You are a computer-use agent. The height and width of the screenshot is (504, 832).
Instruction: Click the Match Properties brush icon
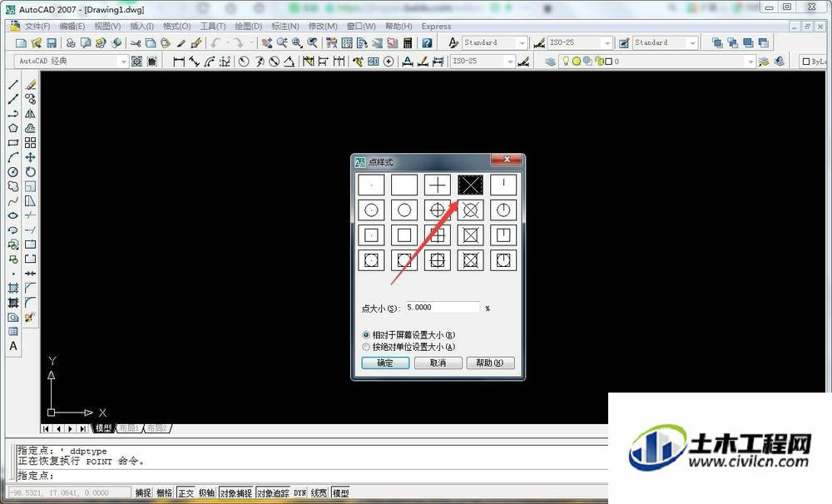[x=181, y=43]
